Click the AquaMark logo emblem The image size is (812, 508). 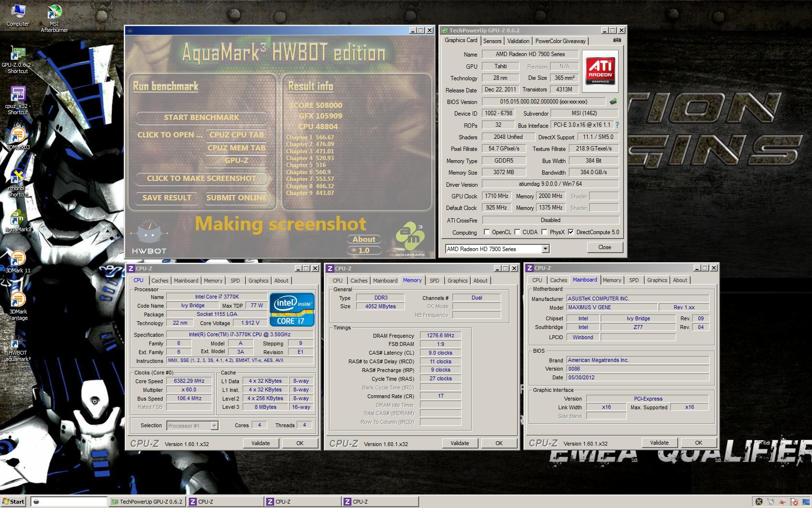point(410,239)
